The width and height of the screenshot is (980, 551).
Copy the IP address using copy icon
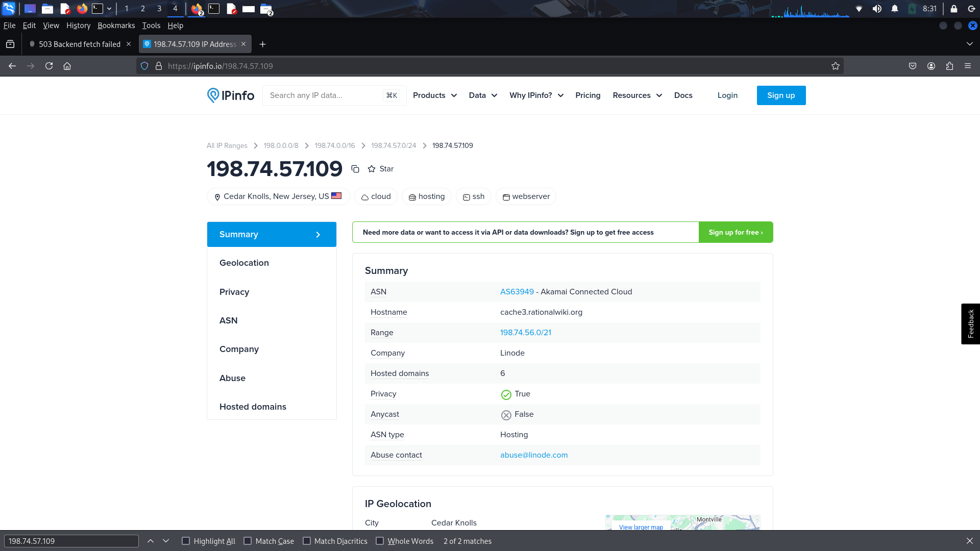355,169
